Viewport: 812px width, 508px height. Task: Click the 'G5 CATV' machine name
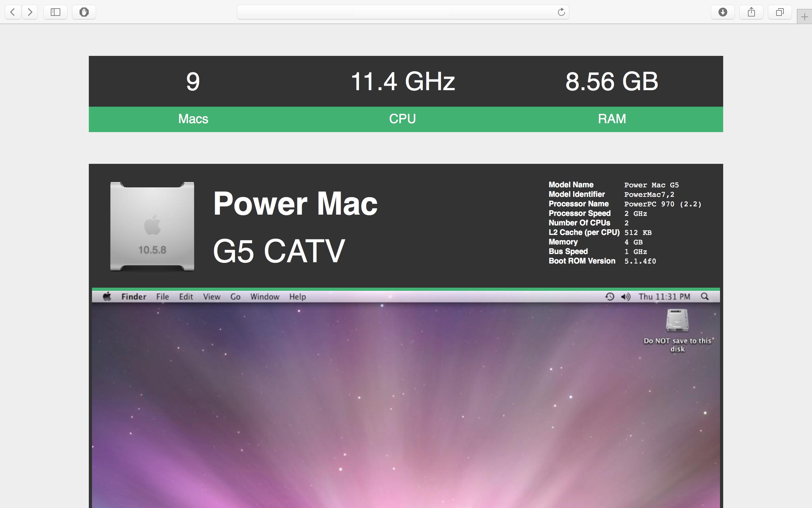coord(278,251)
